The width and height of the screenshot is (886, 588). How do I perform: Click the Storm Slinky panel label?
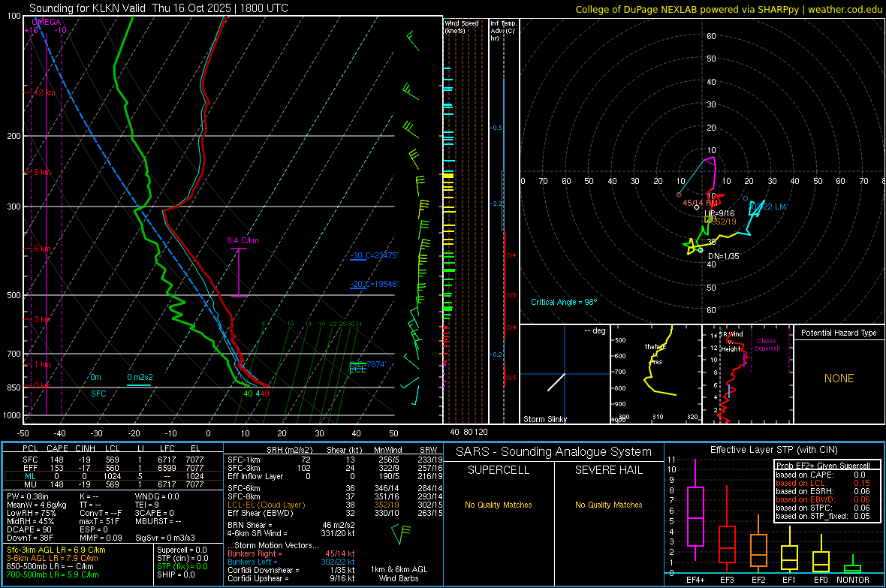click(545, 419)
